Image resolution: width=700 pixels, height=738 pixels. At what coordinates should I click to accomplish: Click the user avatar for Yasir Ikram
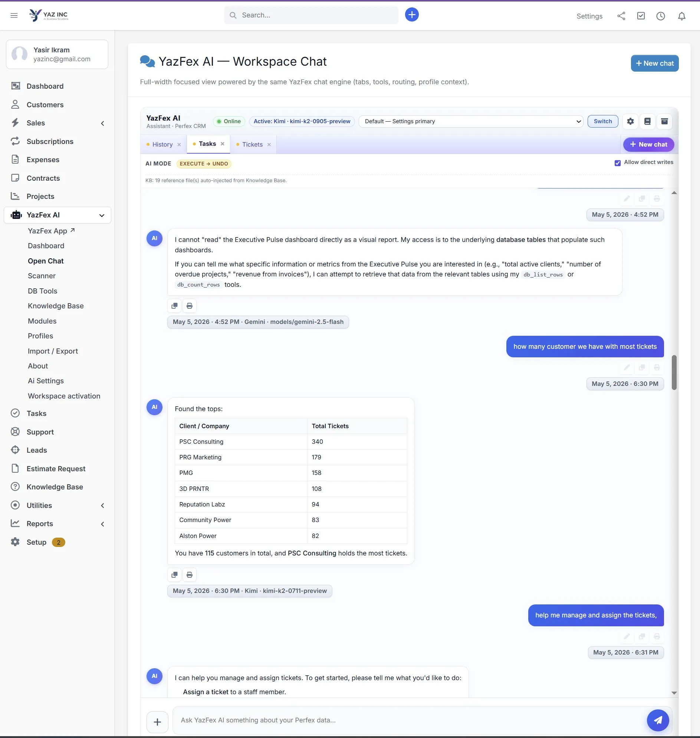point(19,54)
